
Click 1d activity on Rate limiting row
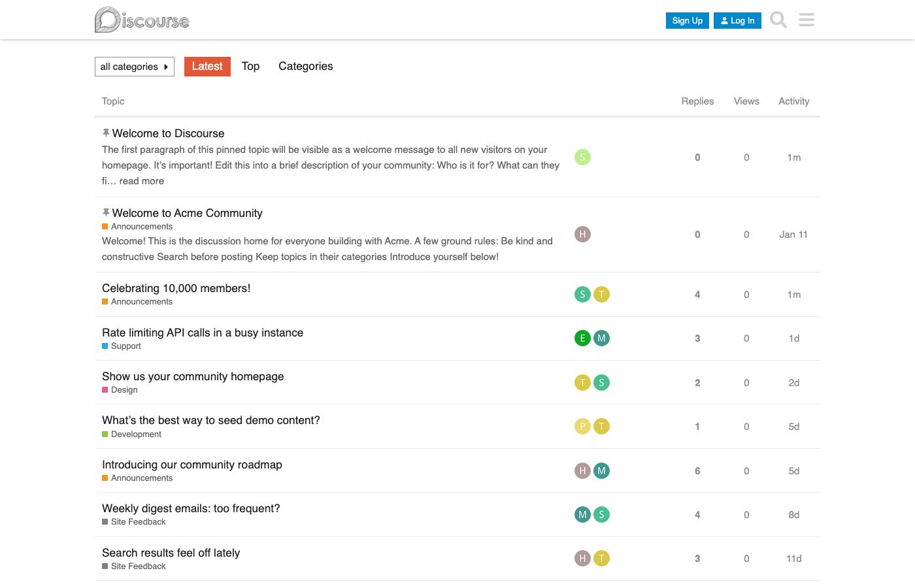[x=793, y=338]
